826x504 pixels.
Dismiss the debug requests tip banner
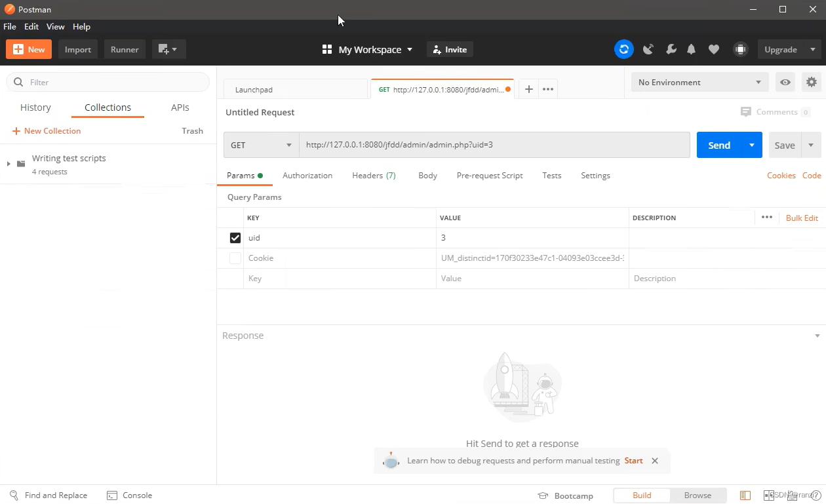655,461
